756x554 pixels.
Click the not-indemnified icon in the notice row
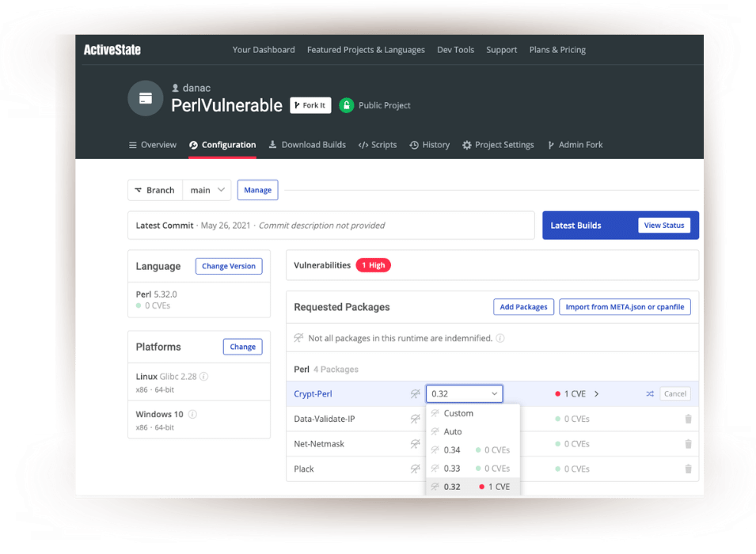tap(299, 337)
